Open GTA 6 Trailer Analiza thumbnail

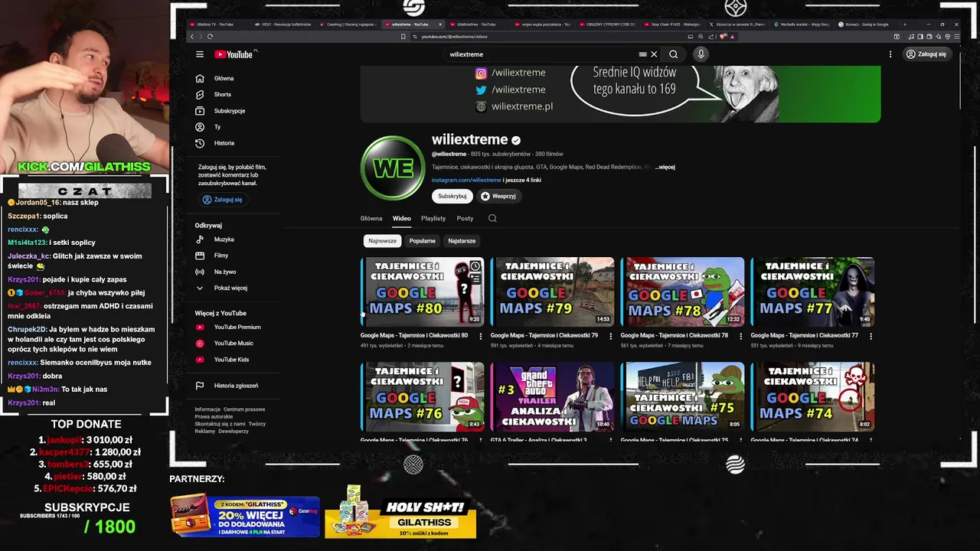point(552,396)
